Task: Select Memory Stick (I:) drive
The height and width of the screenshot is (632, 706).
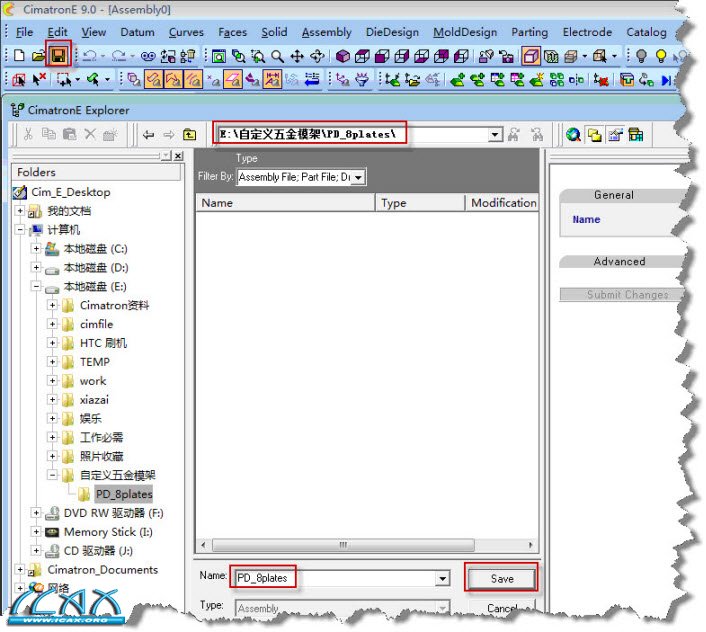Action: 108,532
